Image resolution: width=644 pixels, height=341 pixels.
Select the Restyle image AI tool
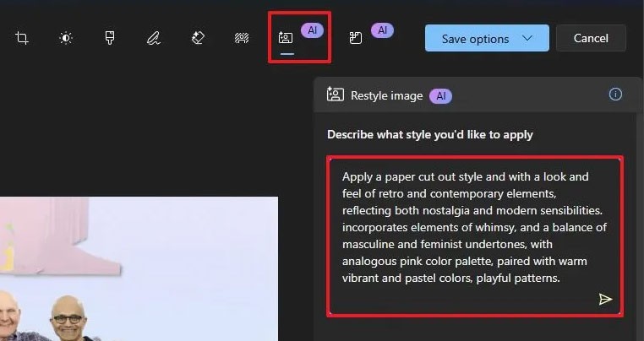click(x=287, y=38)
